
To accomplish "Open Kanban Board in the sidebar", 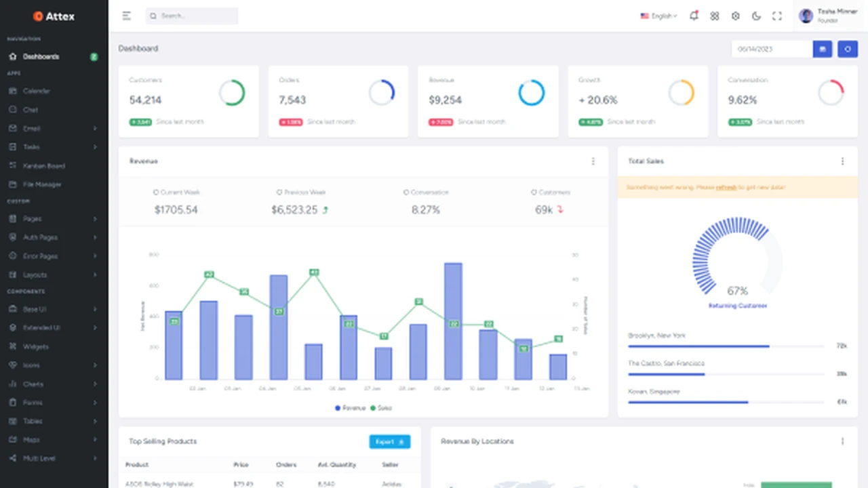I will pyautogui.click(x=54, y=165).
